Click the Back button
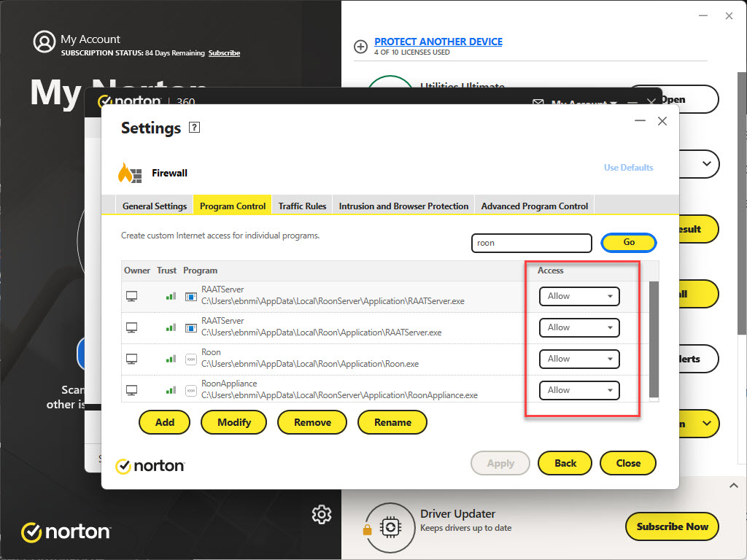Image resolution: width=747 pixels, height=560 pixels. 565,463
